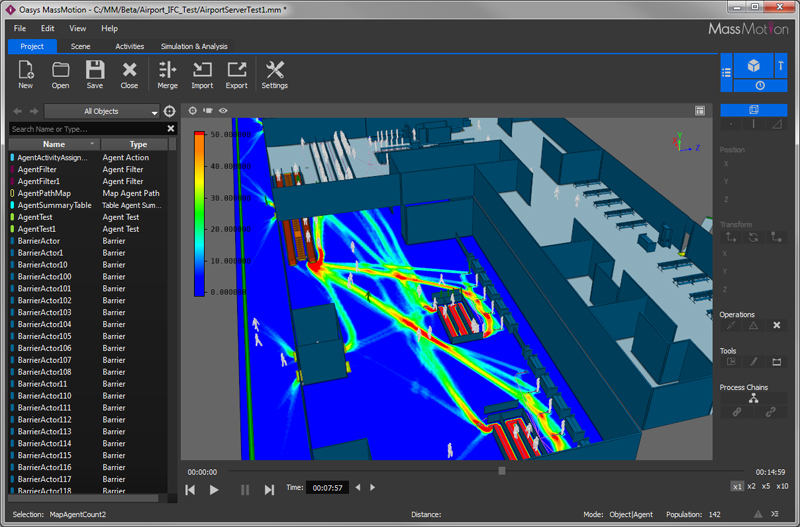Screen dimensions: 800x527
Task: Click the rectangle icon under Tools
Action: click(777, 362)
